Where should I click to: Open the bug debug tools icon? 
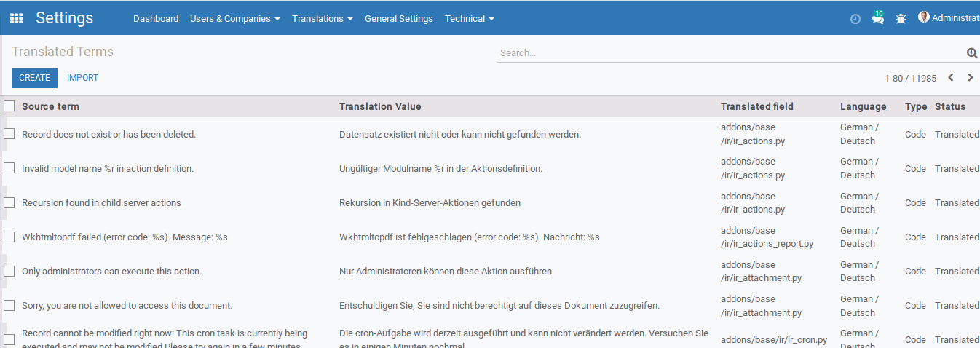pos(901,19)
